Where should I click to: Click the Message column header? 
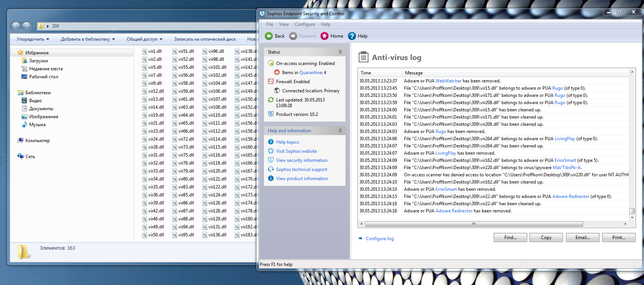pyautogui.click(x=516, y=73)
